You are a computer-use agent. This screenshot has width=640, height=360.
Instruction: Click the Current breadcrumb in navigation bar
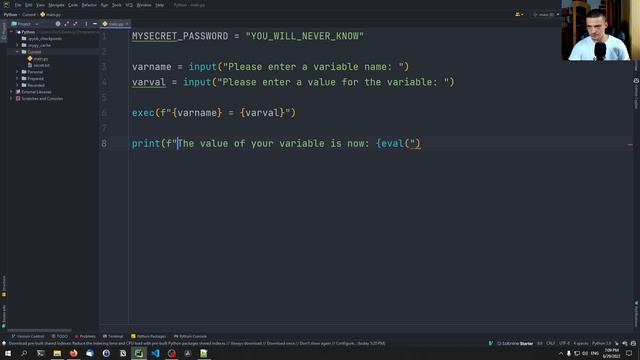[x=29, y=14]
